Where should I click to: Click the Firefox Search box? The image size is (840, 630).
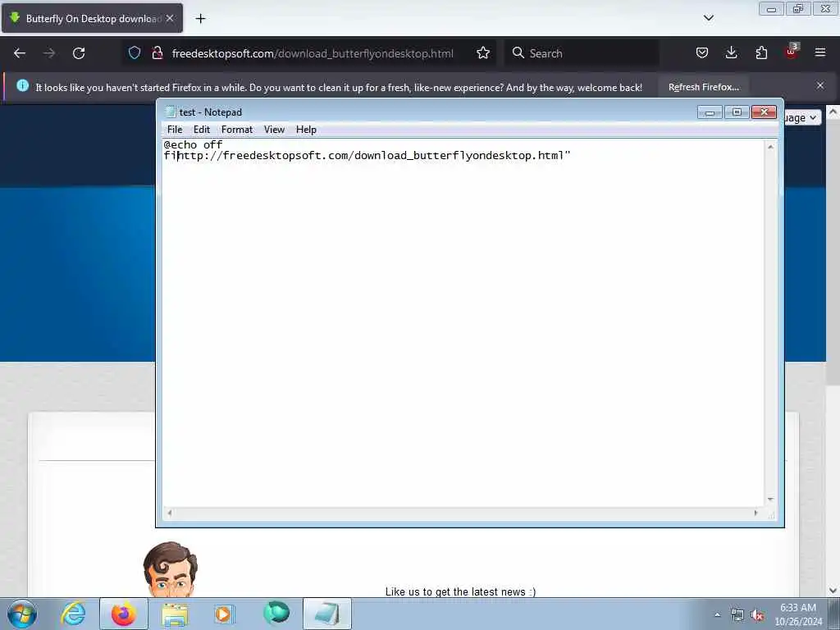coord(582,53)
